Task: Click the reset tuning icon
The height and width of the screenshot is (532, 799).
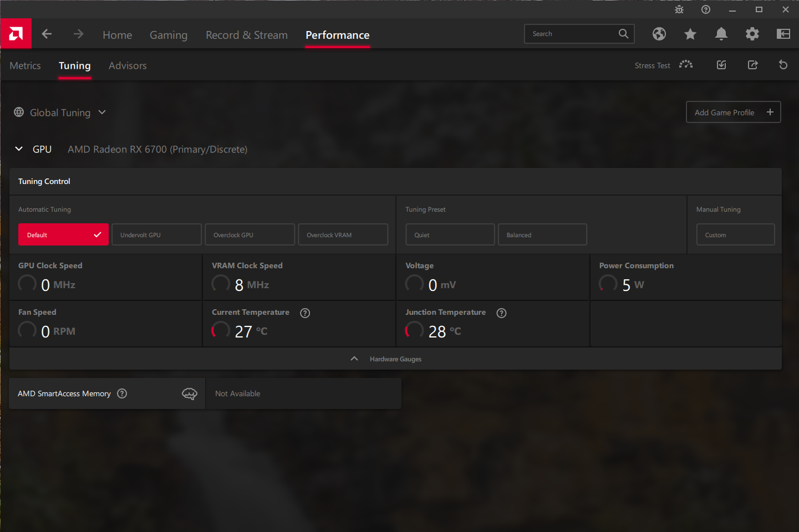Action: [x=783, y=65]
